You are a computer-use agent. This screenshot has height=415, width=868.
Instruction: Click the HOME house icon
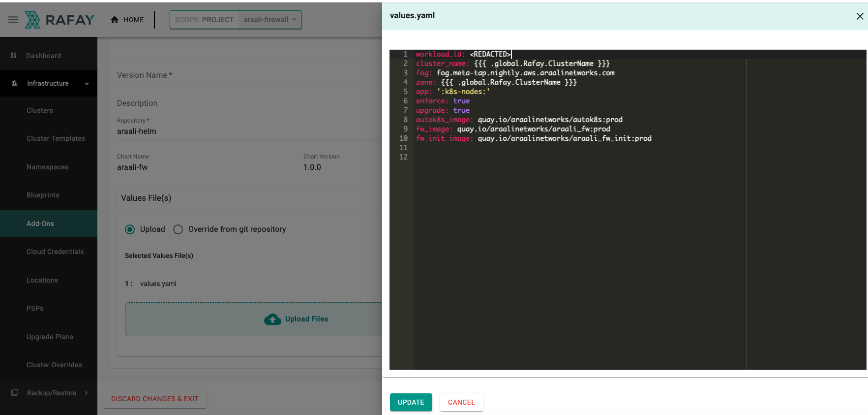coord(115,20)
